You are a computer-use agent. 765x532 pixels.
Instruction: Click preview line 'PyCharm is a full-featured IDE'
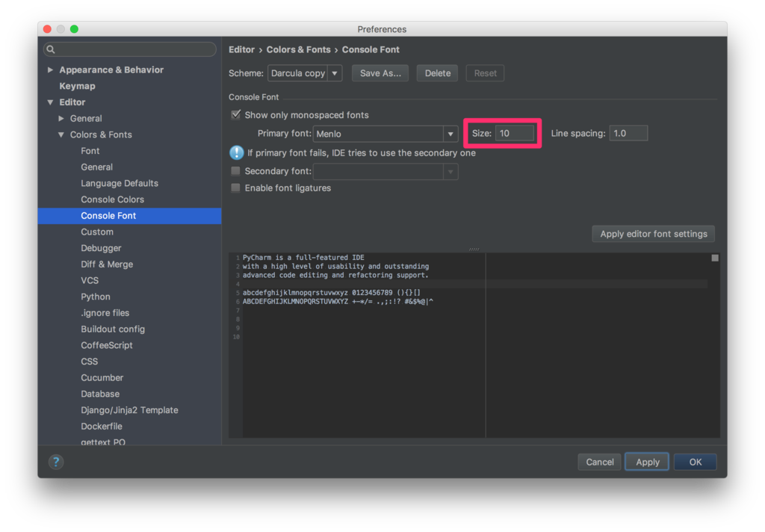coord(303,257)
